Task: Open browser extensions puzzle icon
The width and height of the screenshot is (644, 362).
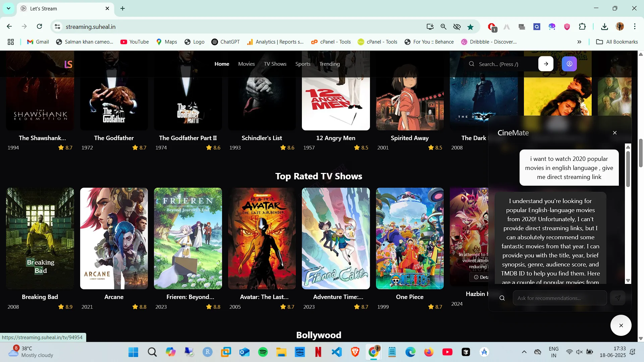Action: [582, 26]
